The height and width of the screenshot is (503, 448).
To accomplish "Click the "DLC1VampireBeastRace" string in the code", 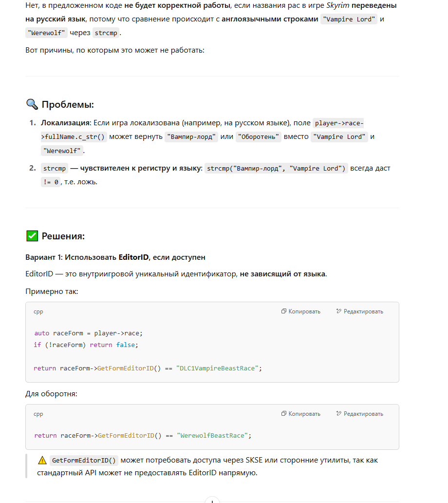I will click(x=218, y=368).
